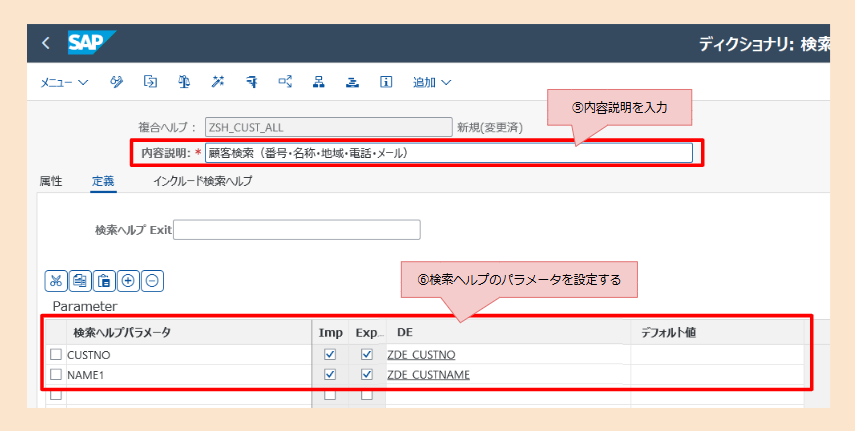The image size is (855, 431).
Task: Click the magic wand activate icon
Action: (218, 82)
